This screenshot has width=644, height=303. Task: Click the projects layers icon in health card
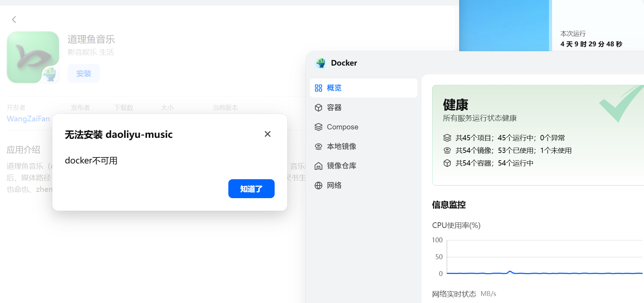click(x=447, y=138)
